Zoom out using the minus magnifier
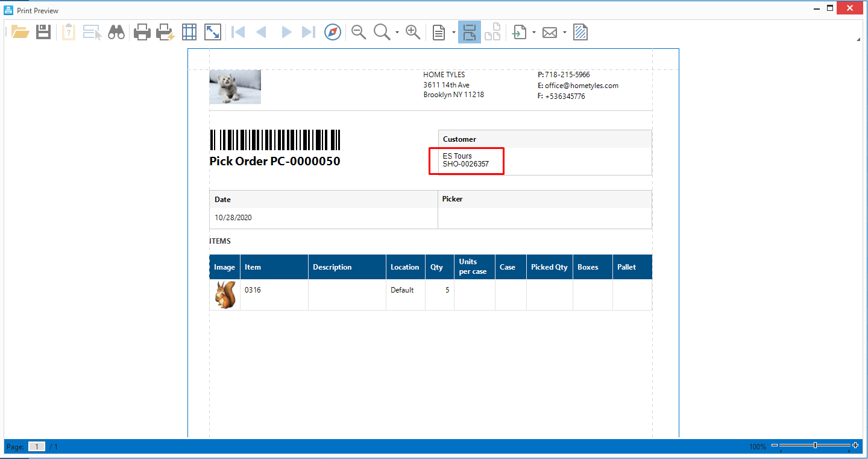Viewport: 868px width, 459px height. tap(359, 32)
